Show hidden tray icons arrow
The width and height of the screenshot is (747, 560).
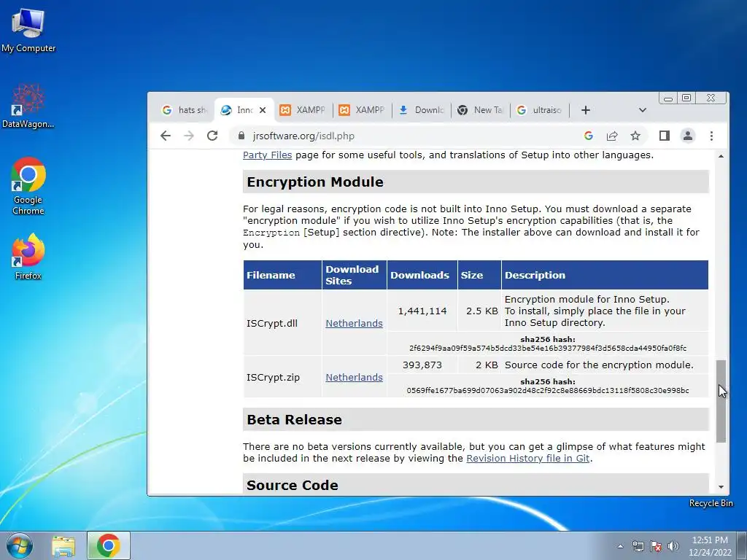620,546
